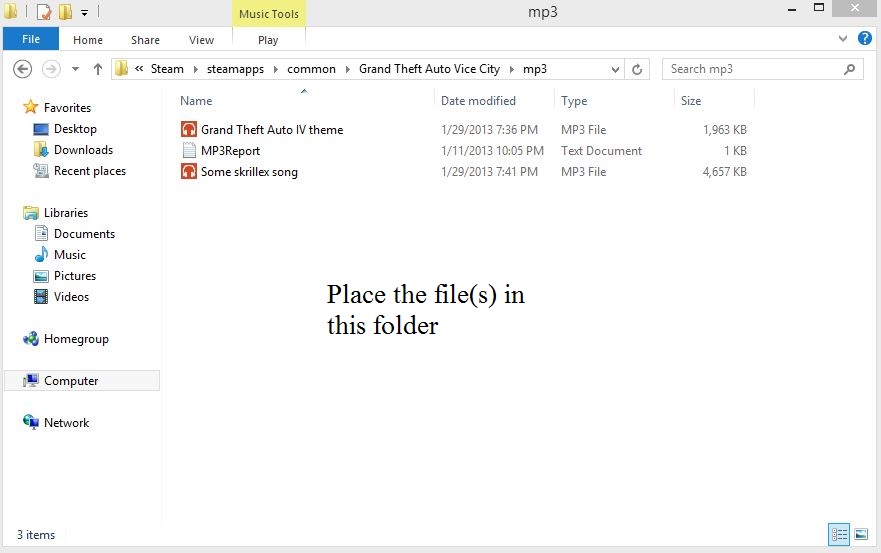881x553 pixels.
Task: Click inside the Search mp3 field
Action: point(750,69)
